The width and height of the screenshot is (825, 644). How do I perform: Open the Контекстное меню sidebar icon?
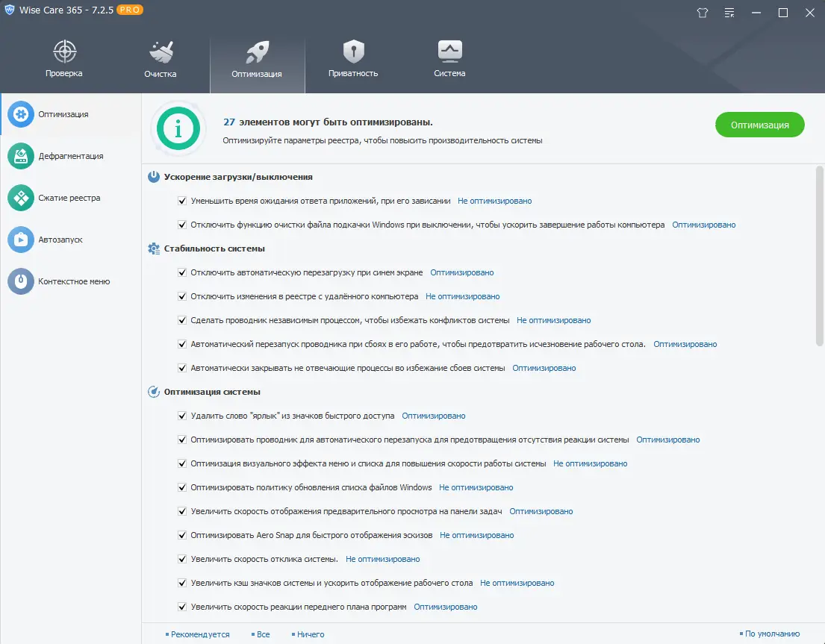coord(20,281)
